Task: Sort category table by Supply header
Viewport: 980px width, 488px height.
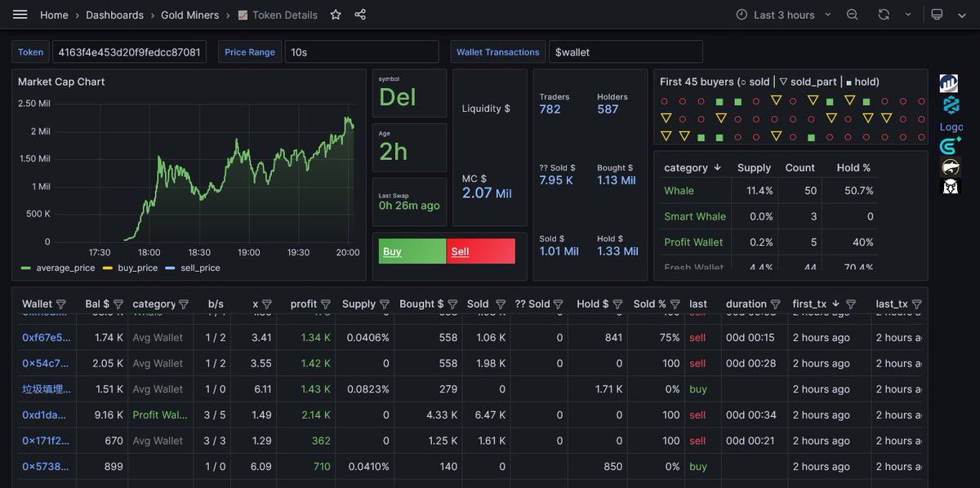Action: [x=754, y=167]
